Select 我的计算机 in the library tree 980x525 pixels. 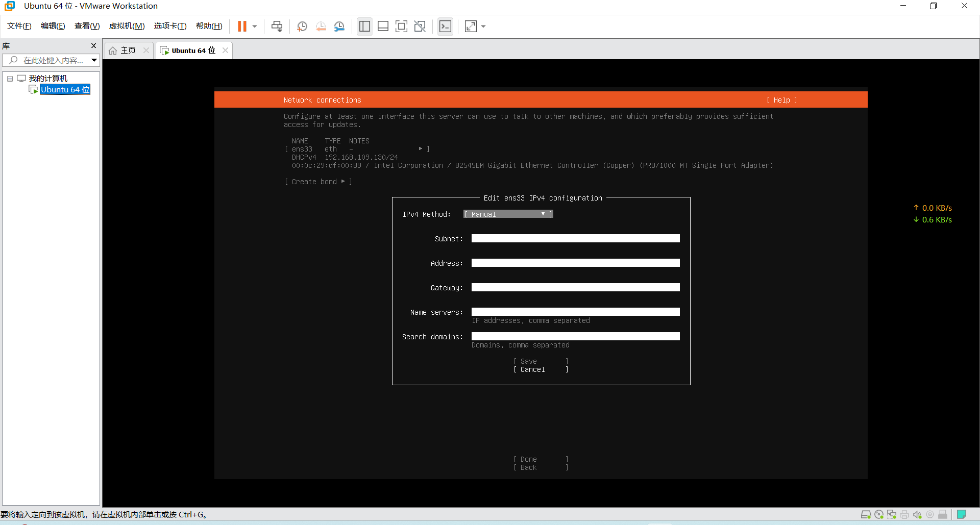[48, 79]
